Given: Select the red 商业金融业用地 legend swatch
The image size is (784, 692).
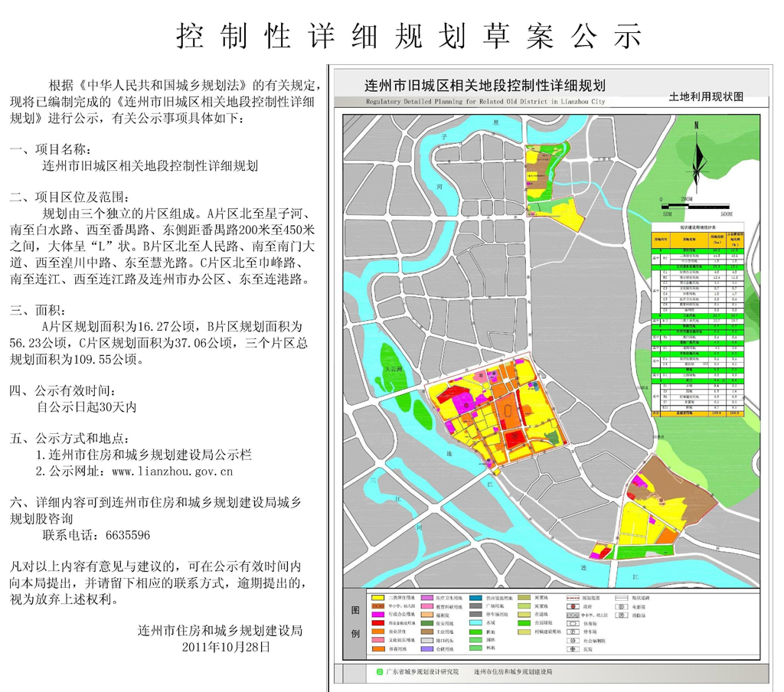Looking at the screenshot, I should 377,622.
